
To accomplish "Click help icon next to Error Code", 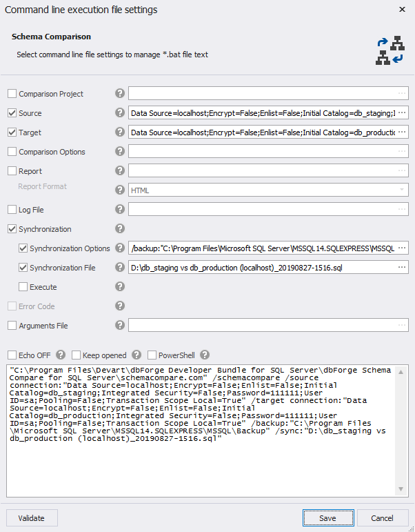I will point(120,306).
